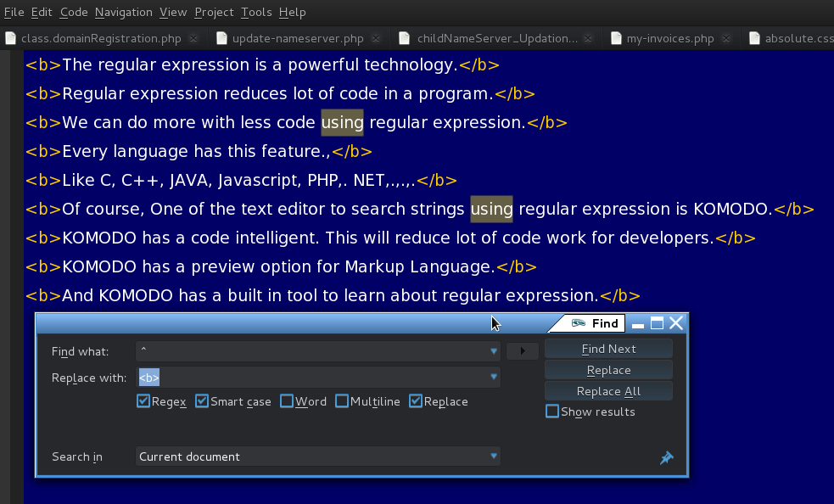Click file icon on my-invoices.php tab
Viewport: 834px width, 504px height.
click(x=616, y=38)
